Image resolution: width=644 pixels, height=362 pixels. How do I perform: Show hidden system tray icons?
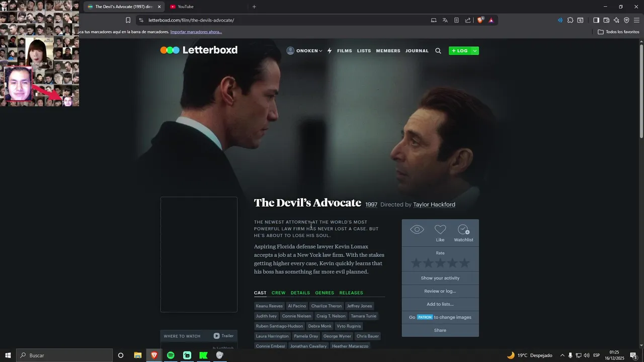[x=562, y=355]
